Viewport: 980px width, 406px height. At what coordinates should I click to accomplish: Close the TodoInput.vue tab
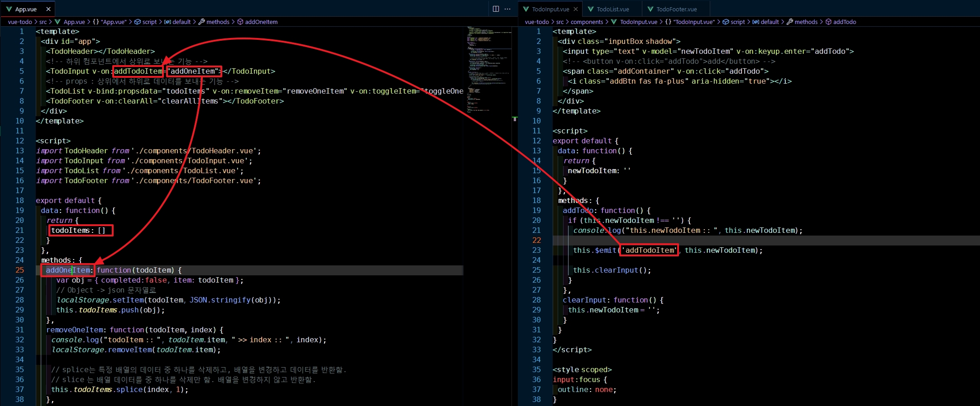pos(576,9)
